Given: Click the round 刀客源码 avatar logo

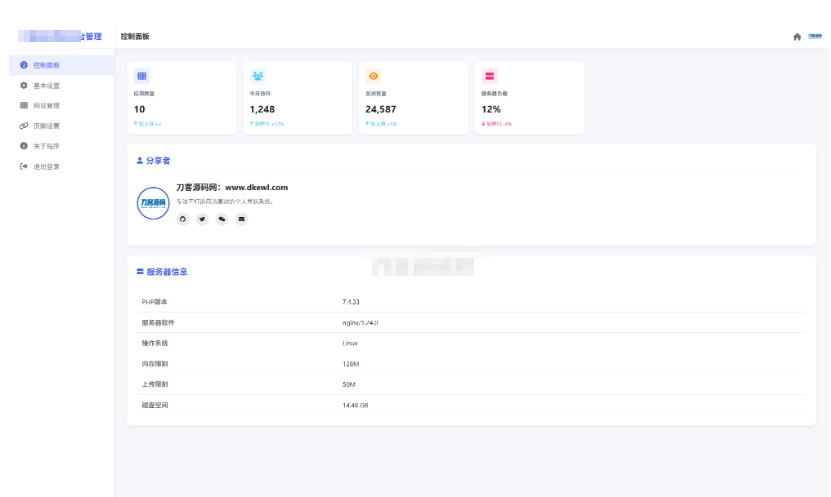Looking at the screenshot, I should tap(153, 203).
